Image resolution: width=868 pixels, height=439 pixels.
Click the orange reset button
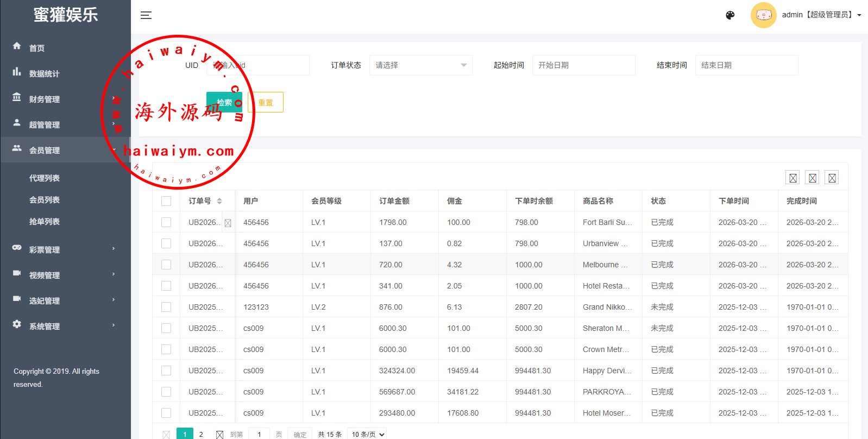pos(265,102)
